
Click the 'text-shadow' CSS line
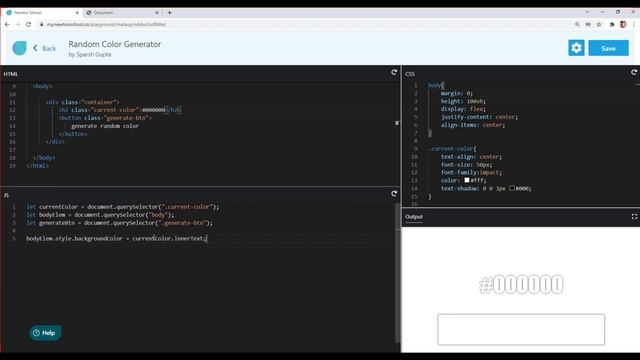(x=486, y=189)
